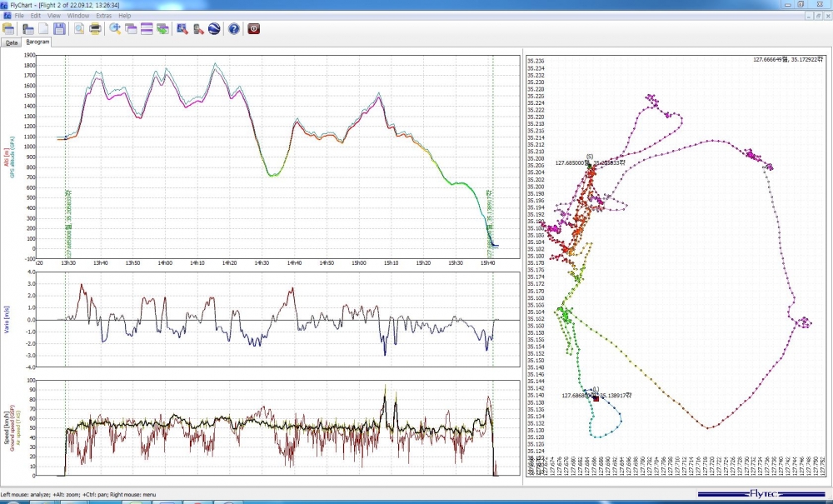This screenshot has height=504, width=833.
Task: Click the Vario [m/s] axis label
Action: [x=7, y=320]
